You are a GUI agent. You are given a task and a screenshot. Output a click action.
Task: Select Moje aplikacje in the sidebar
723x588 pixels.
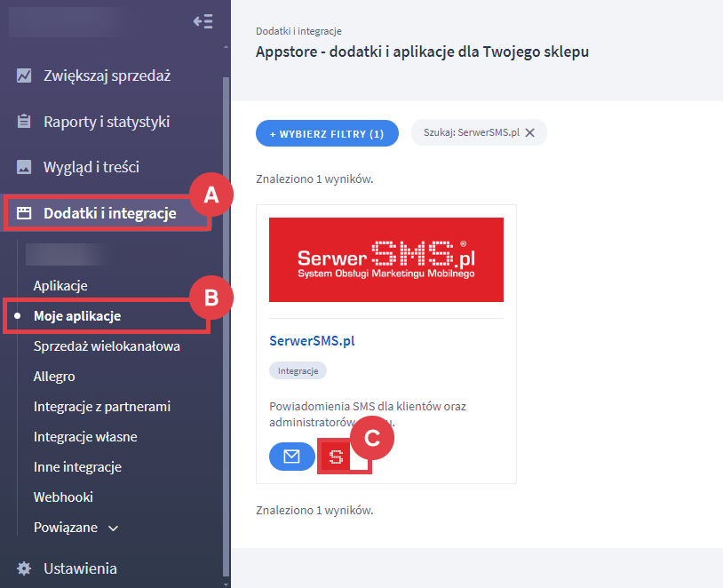(77, 315)
